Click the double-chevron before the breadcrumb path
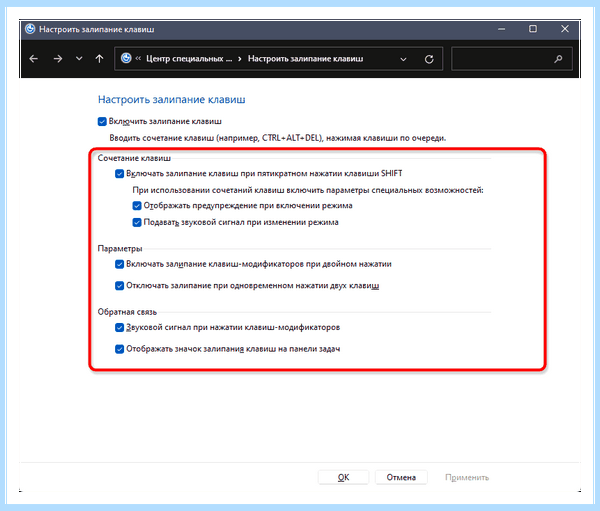 point(138,59)
